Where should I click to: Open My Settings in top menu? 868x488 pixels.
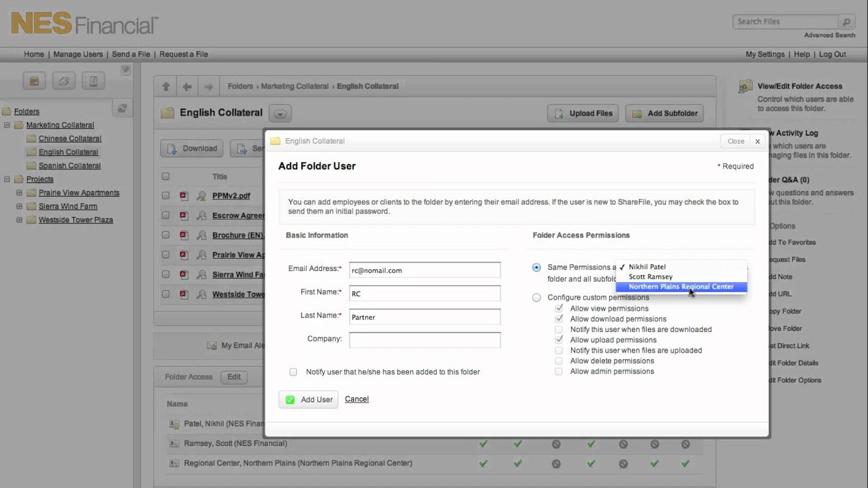point(765,54)
